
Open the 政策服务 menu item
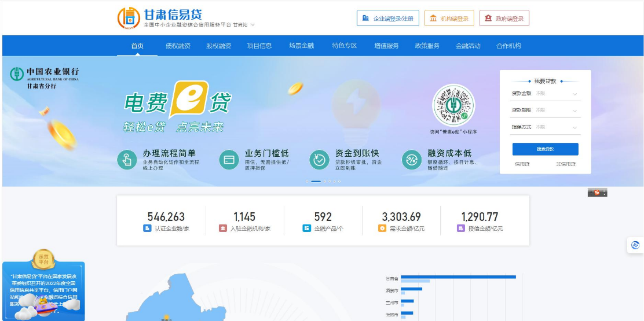pos(427,46)
